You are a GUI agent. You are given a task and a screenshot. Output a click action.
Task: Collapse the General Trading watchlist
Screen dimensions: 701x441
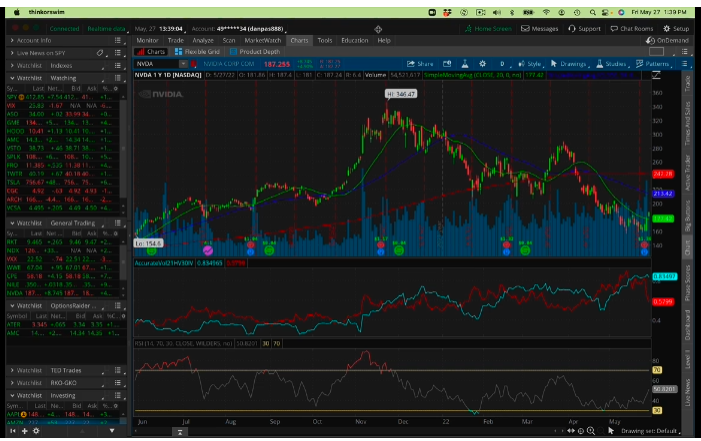pos(12,223)
